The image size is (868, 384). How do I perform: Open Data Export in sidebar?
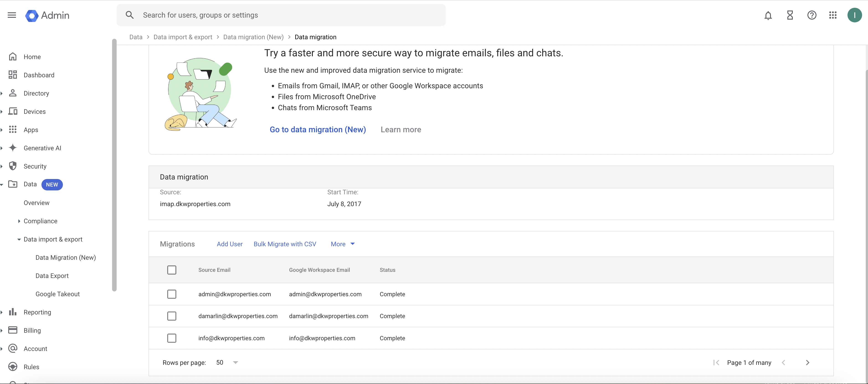point(52,276)
